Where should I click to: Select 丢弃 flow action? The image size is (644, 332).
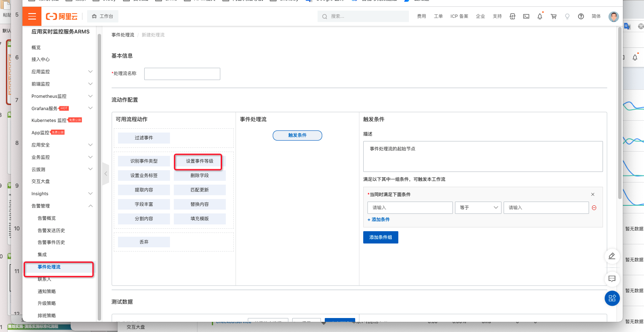[144, 242]
